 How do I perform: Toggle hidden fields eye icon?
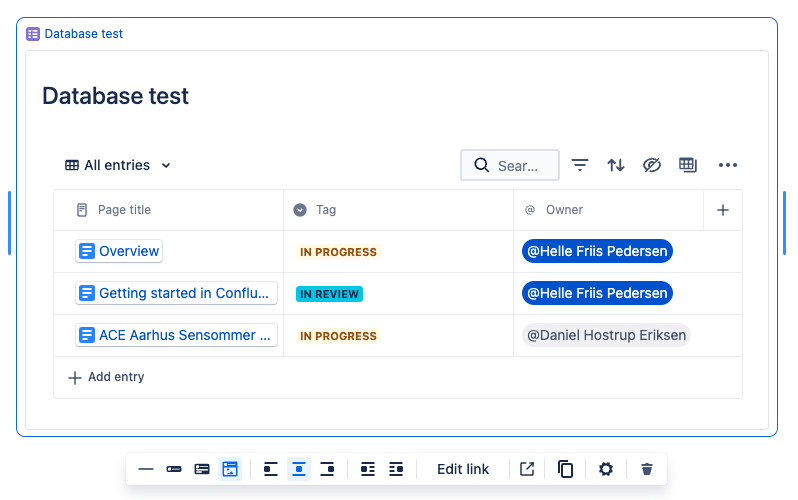point(651,165)
